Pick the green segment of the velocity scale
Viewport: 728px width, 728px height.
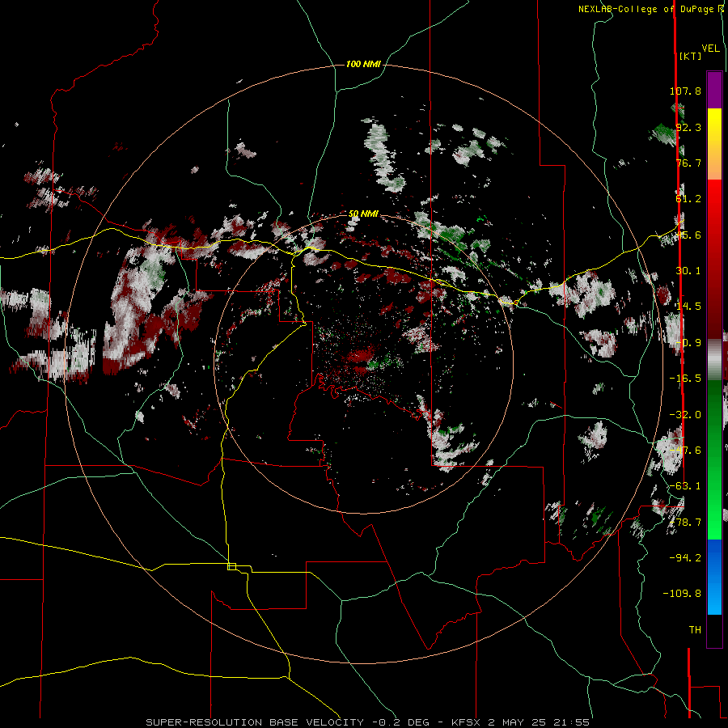click(714, 459)
